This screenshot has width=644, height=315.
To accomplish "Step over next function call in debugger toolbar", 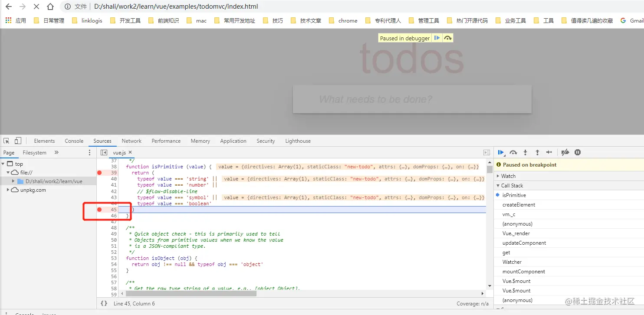I will 513,152.
